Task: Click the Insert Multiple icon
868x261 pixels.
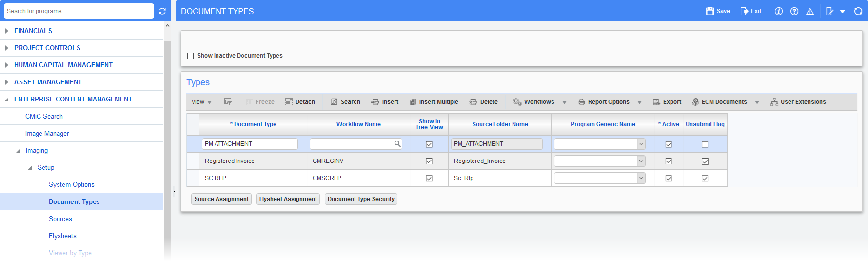Action: point(413,102)
